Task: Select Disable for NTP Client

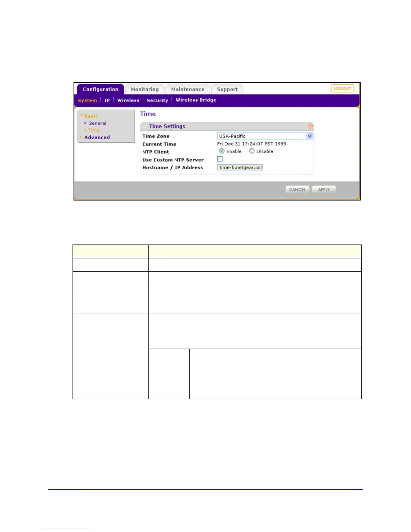Action: click(x=252, y=151)
